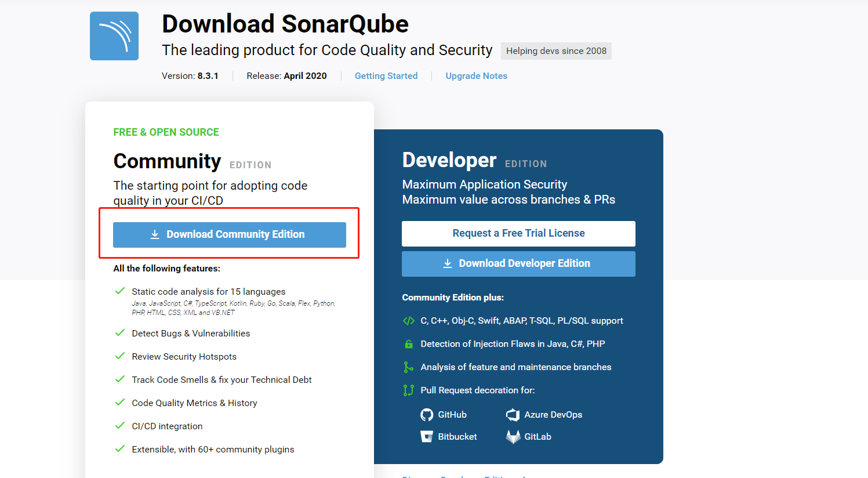This screenshot has height=478, width=868.
Task: Click the 'FREE & OPEN SOURCE' label
Action: tap(166, 132)
